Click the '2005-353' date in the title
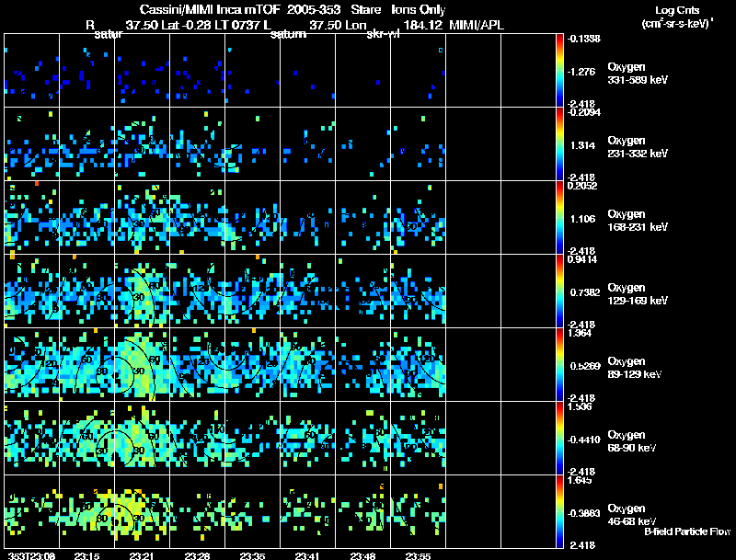 pos(314,10)
